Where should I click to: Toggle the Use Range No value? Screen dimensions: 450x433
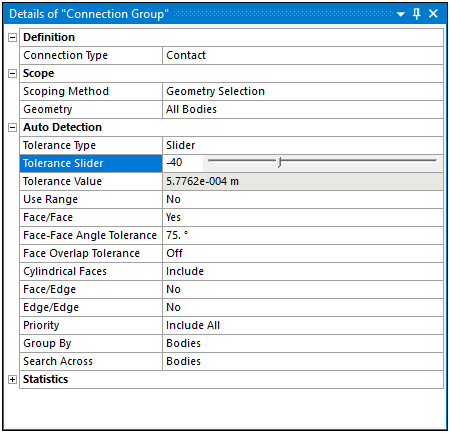[303, 199]
